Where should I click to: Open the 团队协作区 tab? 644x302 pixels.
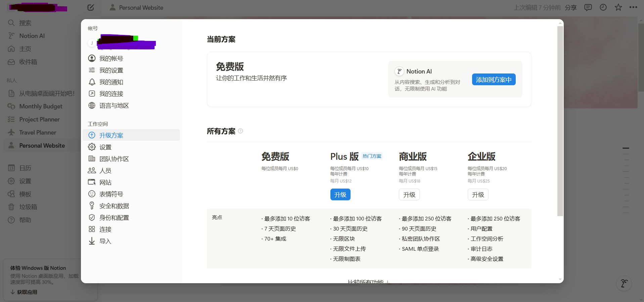[x=131, y=159]
